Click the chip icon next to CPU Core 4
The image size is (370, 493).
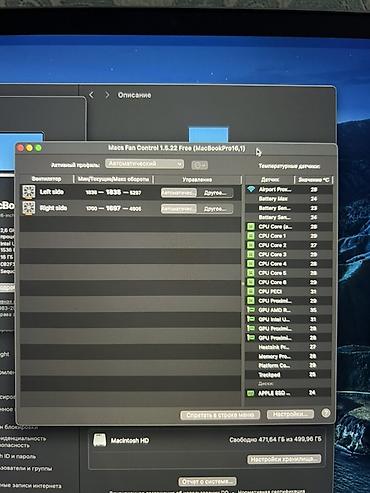click(251, 264)
